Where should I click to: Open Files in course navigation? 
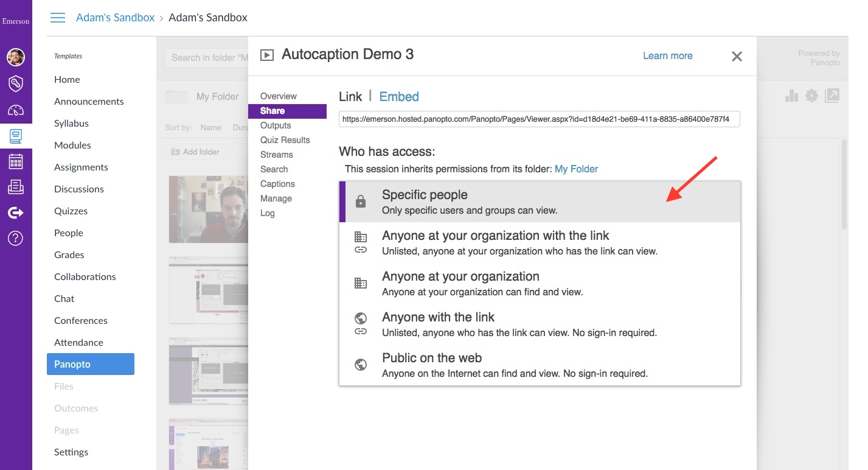(x=63, y=386)
